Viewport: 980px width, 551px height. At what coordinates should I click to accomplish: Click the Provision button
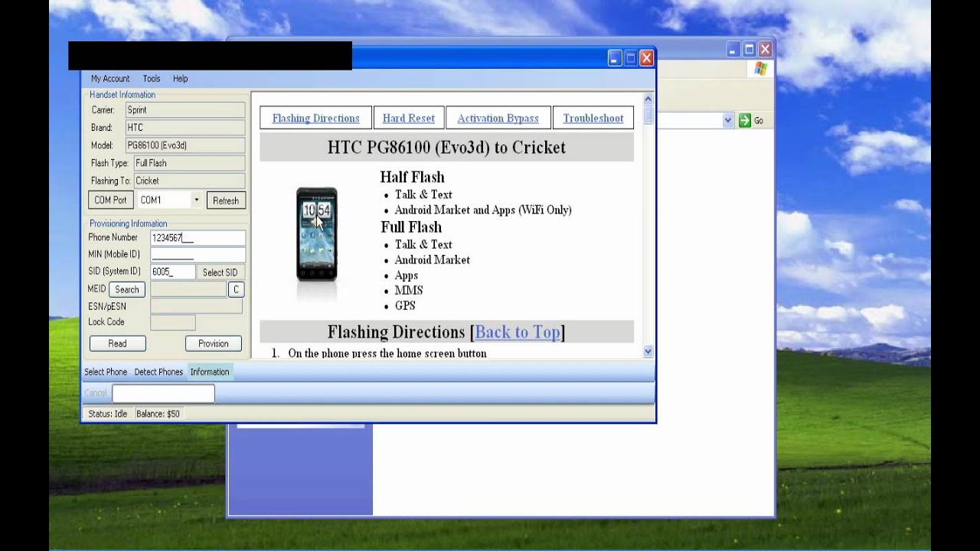pos(213,344)
